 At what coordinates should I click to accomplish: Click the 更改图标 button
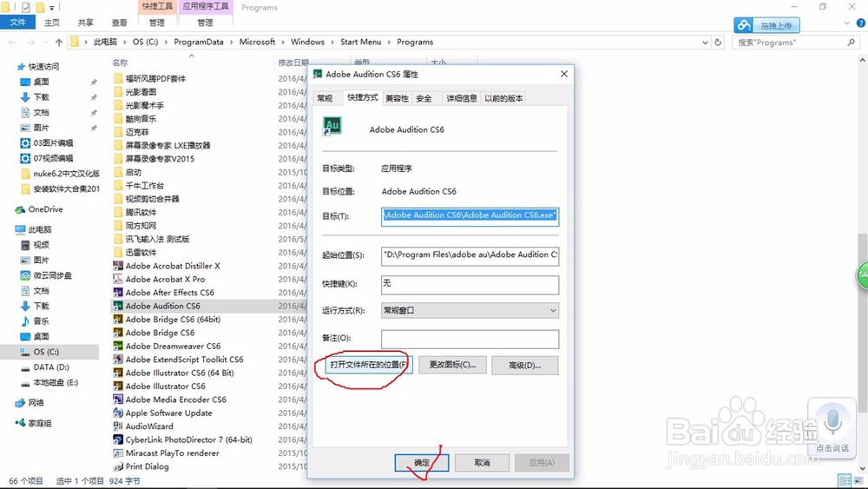[x=452, y=365]
